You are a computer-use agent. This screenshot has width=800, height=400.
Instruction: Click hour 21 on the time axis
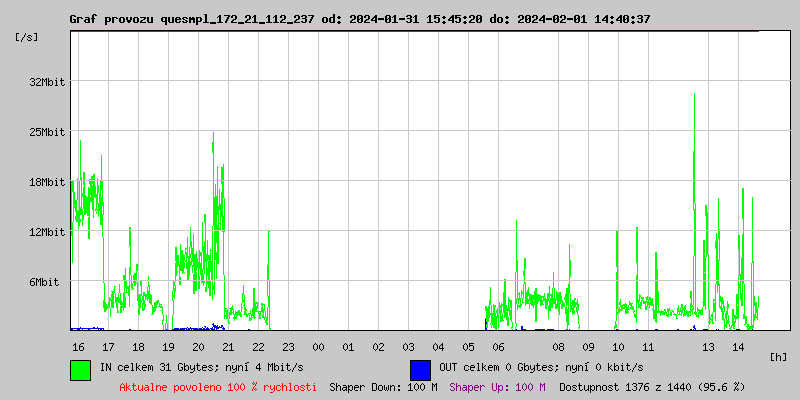pyautogui.click(x=228, y=347)
